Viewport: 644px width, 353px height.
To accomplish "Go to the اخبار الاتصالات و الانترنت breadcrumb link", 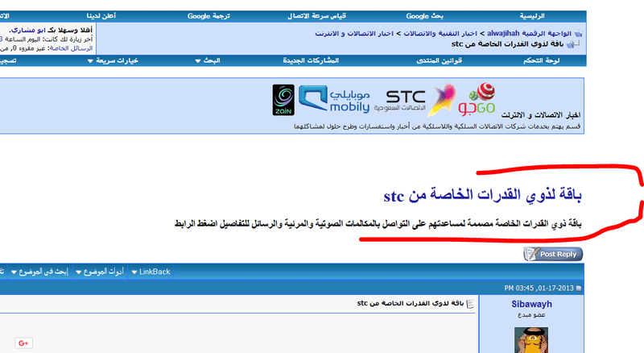I will click(354, 33).
